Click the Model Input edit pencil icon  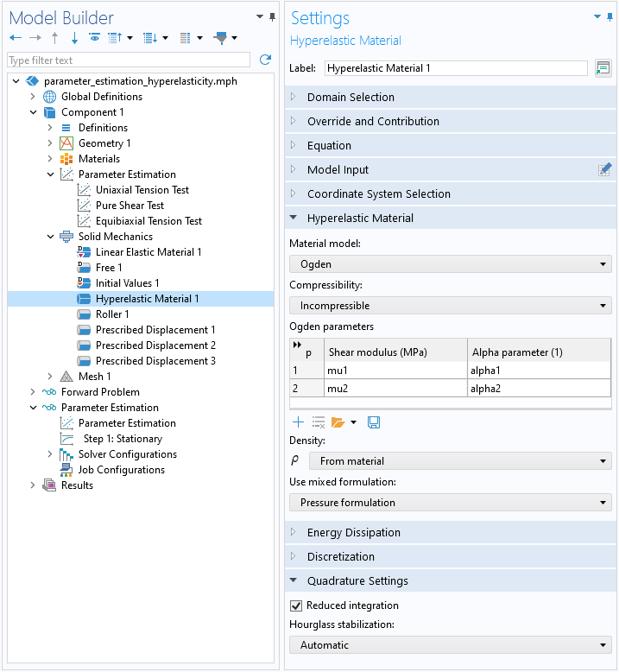(x=604, y=169)
